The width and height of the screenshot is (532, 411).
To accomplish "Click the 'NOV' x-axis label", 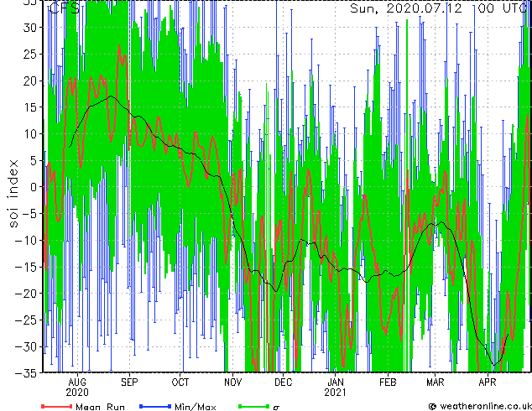I will coord(232,382).
